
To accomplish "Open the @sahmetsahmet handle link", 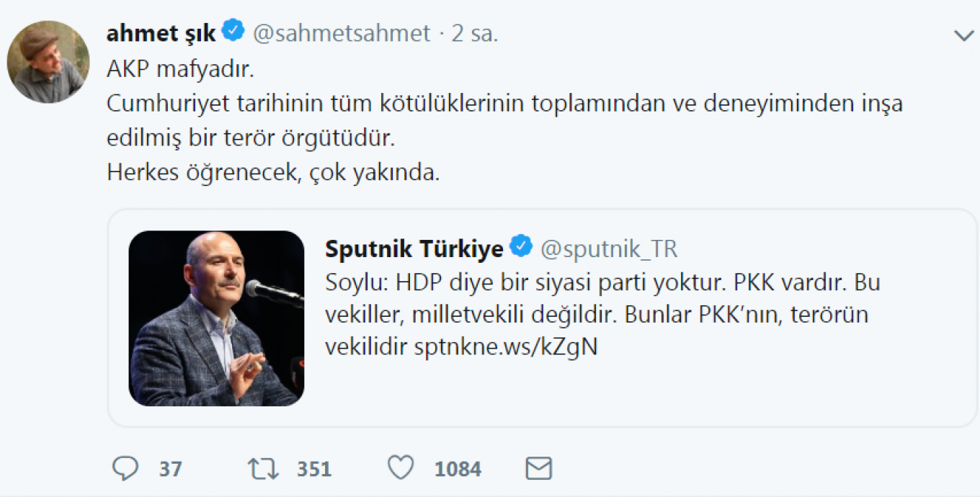I will [342, 33].
